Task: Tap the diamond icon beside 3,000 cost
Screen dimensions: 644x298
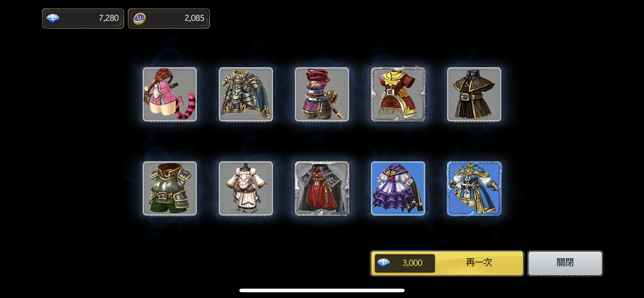Action: click(x=383, y=263)
